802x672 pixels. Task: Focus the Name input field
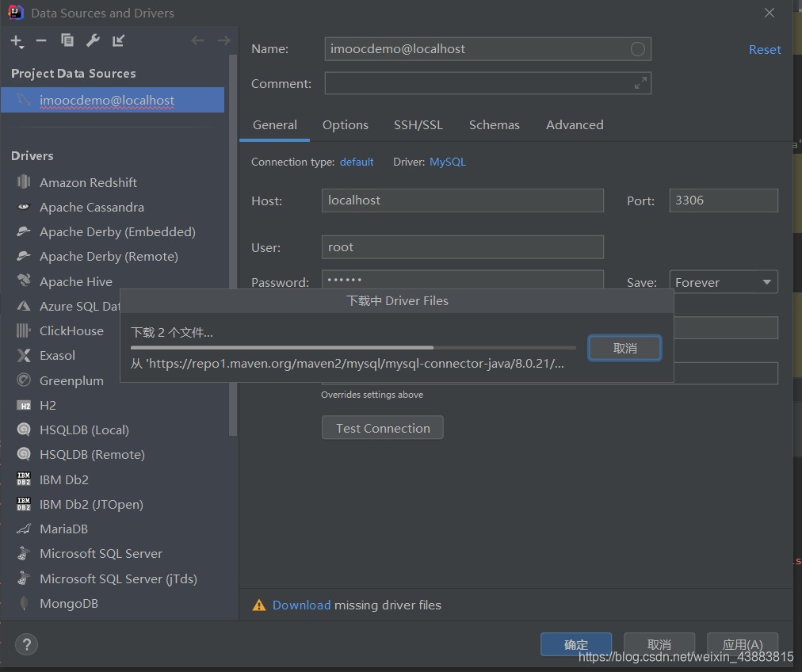pyautogui.click(x=487, y=49)
